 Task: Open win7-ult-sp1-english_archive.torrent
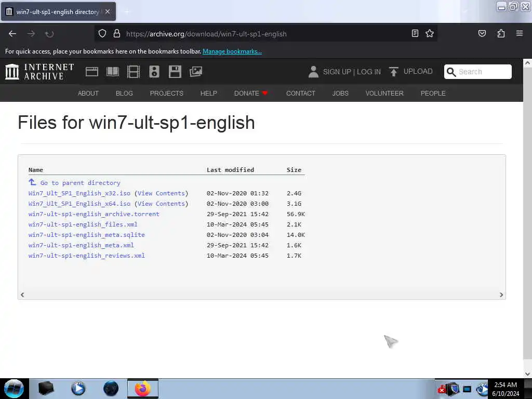pyautogui.click(x=94, y=214)
